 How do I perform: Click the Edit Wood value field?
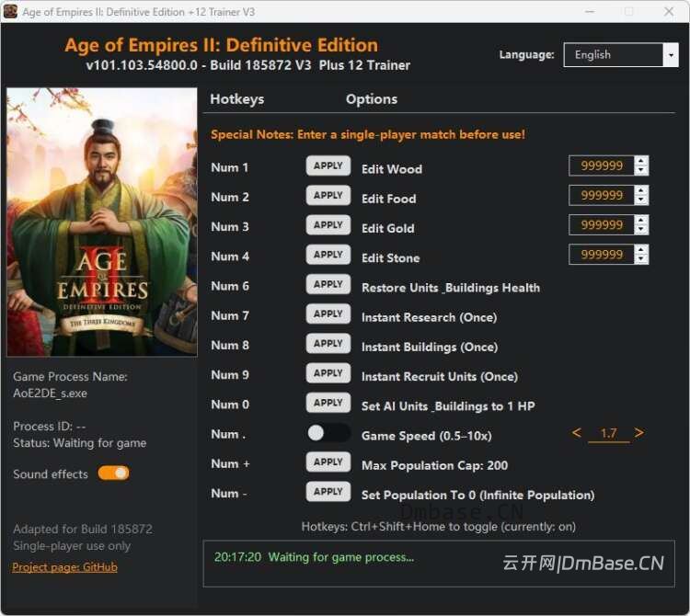coord(602,165)
